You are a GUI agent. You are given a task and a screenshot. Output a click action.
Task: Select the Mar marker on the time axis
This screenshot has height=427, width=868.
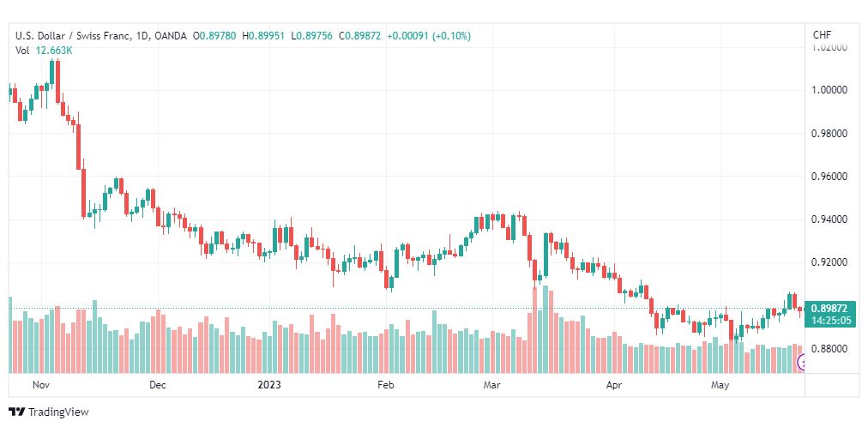tap(492, 384)
